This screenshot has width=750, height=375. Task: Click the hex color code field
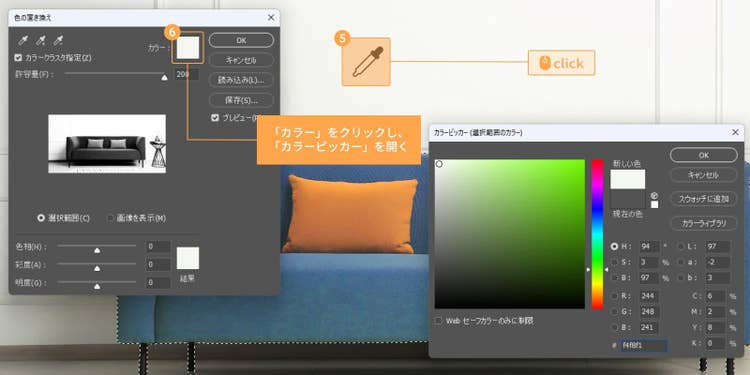pos(644,346)
